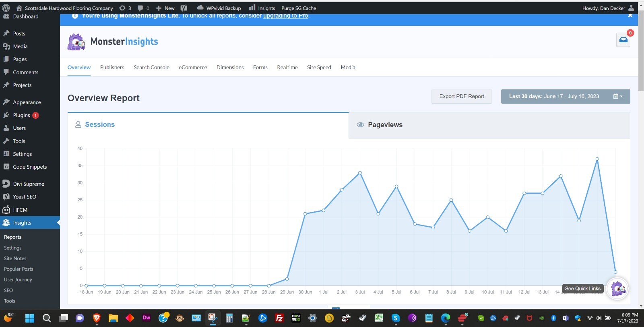Image resolution: width=644 pixels, height=327 pixels.
Task: Switch to Dimensions tab
Action: pyautogui.click(x=230, y=67)
